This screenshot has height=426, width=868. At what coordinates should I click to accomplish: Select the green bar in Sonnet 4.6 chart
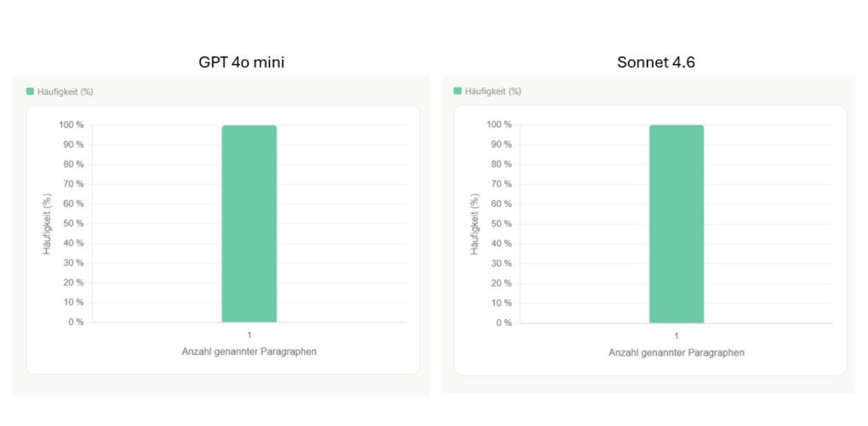tap(676, 224)
